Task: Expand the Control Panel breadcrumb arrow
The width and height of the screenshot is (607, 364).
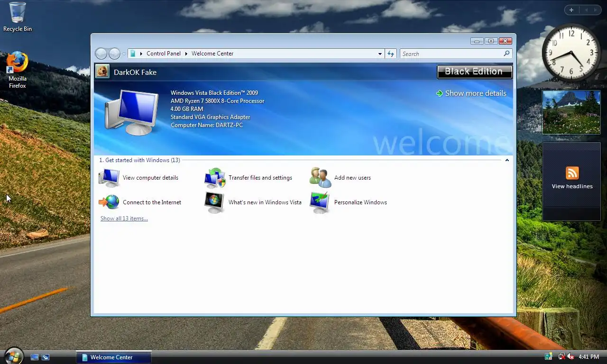Action: [x=186, y=54]
